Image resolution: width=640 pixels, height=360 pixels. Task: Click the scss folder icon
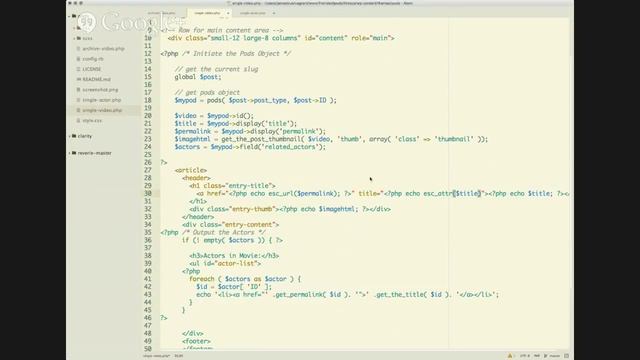point(79,38)
